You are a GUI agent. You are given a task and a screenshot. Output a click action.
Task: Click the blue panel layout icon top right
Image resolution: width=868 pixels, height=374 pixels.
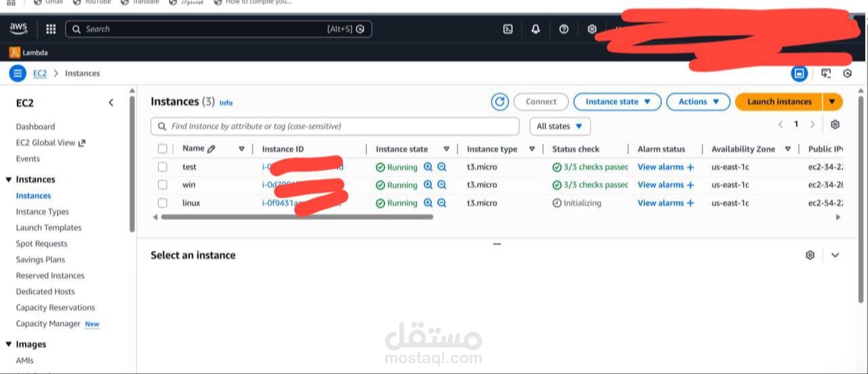(x=800, y=73)
